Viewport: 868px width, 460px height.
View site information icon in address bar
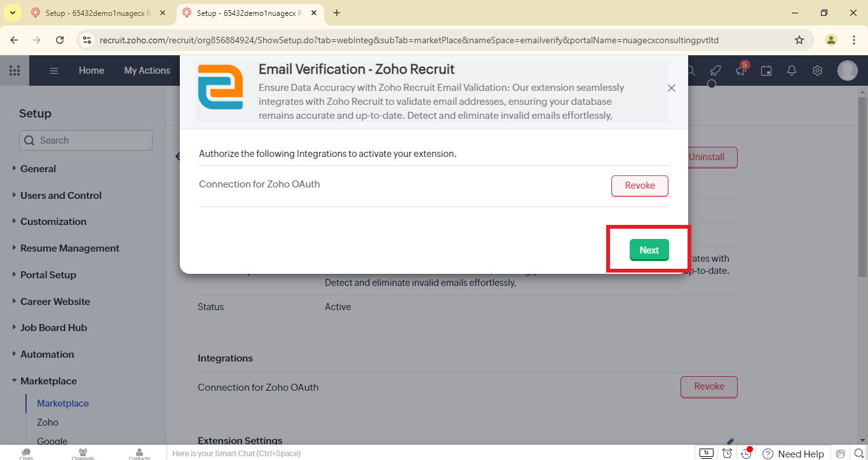tap(88, 40)
